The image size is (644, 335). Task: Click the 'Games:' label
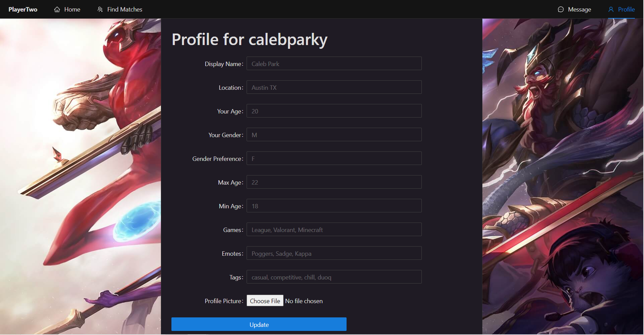coord(233,230)
